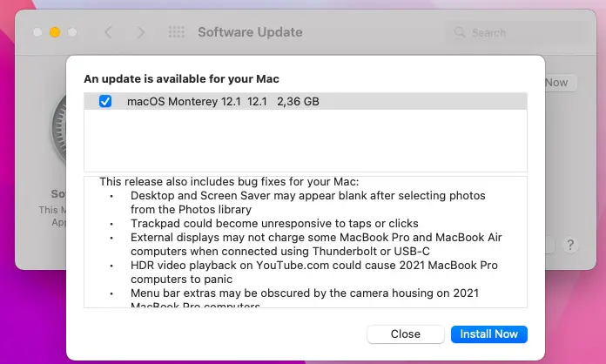Click the Software Update gear icon
This screenshot has width=606, height=364.
tap(57, 131)
